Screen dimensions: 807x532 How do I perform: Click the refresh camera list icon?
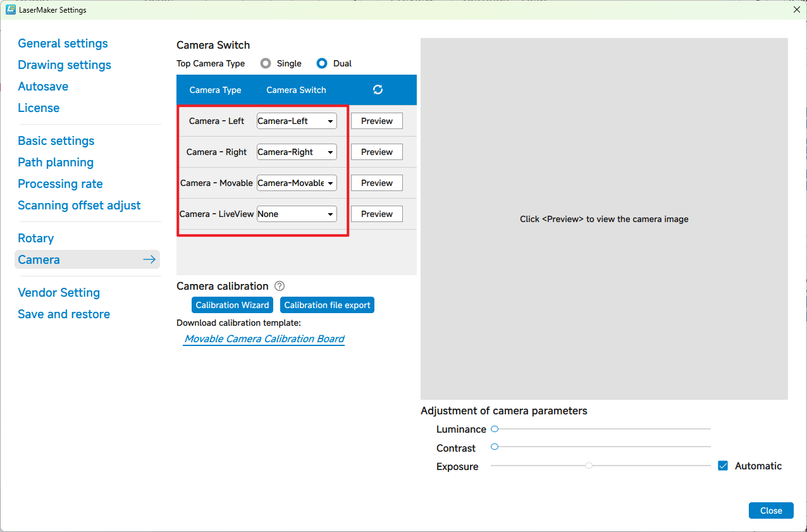click(378, 90)
